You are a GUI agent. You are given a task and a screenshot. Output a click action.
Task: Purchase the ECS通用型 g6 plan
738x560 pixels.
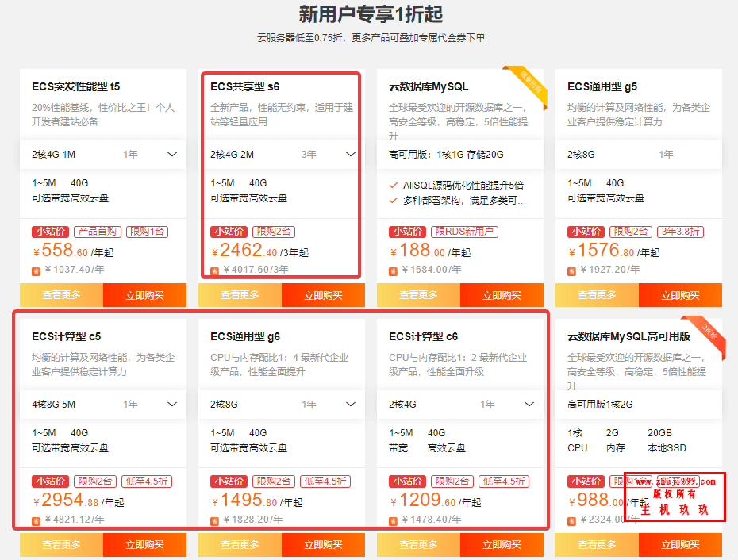[323, 545]
